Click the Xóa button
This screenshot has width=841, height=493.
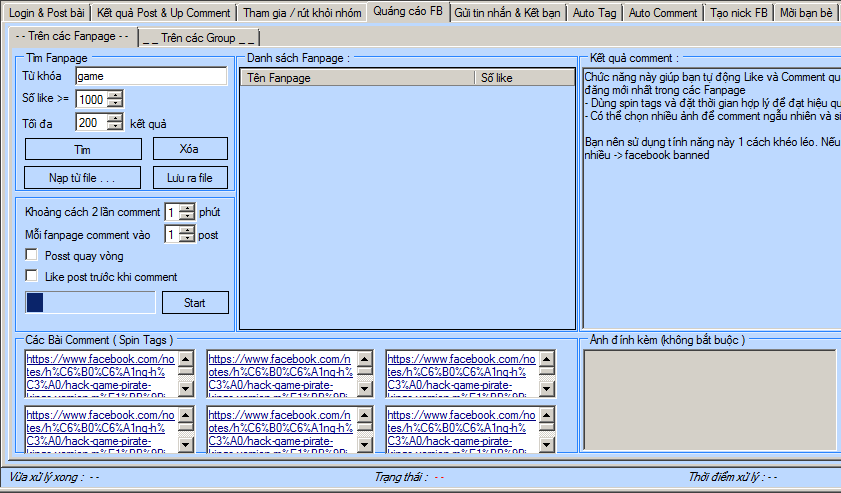point(190,149)
